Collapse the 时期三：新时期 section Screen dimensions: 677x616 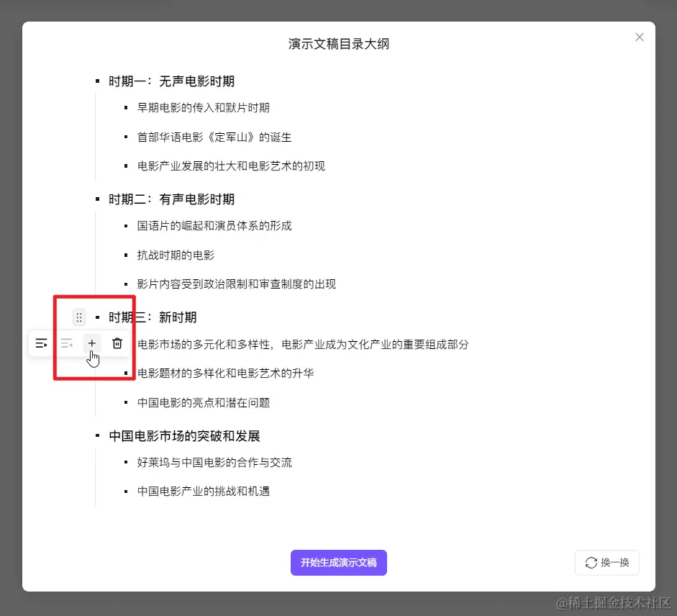click(x=96, y=317)
